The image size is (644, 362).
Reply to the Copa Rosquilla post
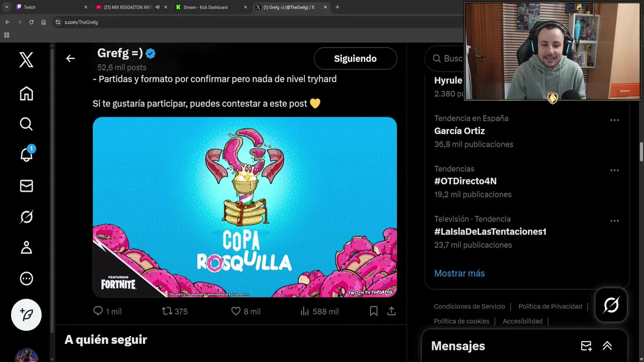[98, 311]
